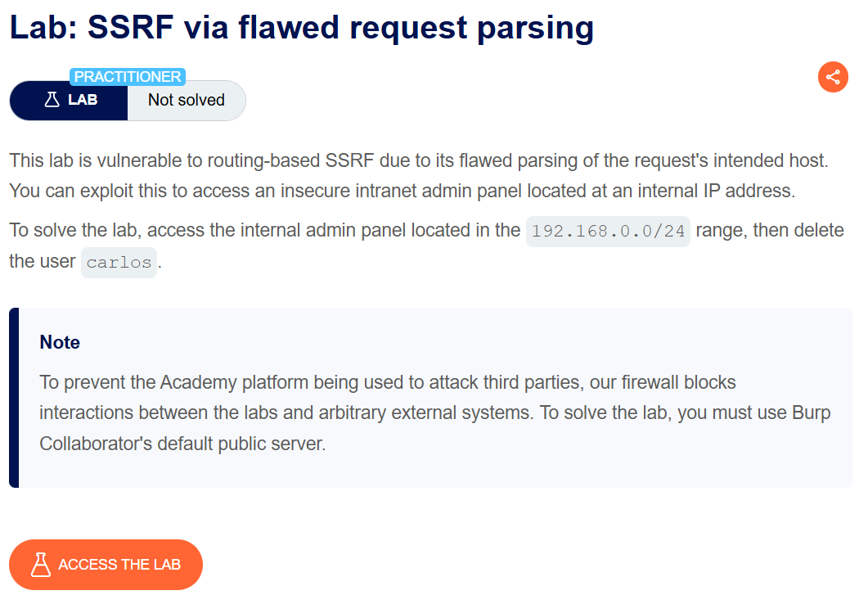The width and height of the screenshot is (868, 595).
Task: Select the 192.168.0.0/24 code snippet
Action: (607, 230)
